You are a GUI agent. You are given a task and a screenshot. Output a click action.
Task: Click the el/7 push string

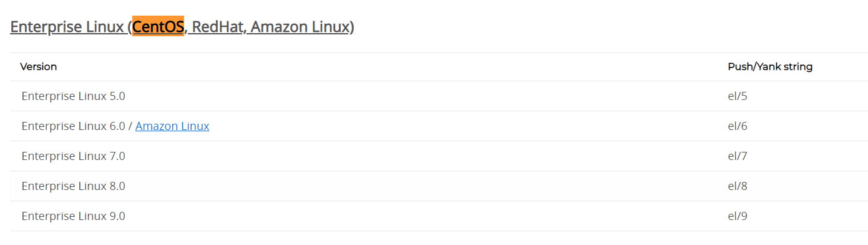click(738, 156)
